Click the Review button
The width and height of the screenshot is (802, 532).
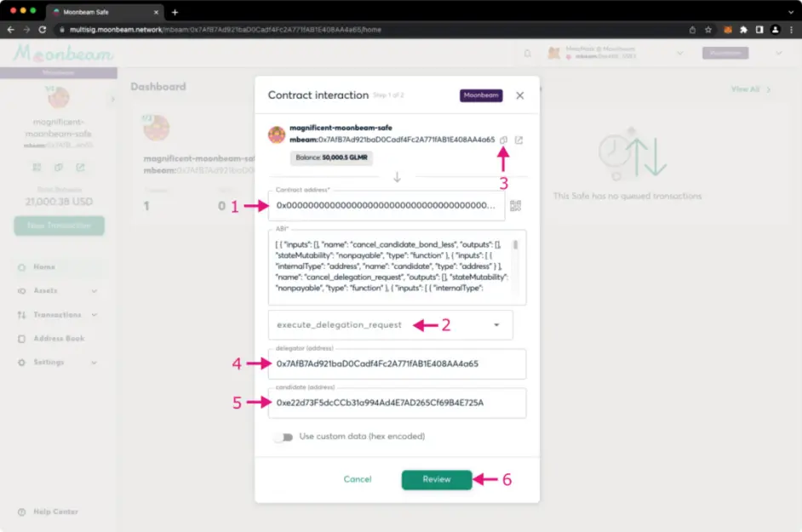(437, 480)
